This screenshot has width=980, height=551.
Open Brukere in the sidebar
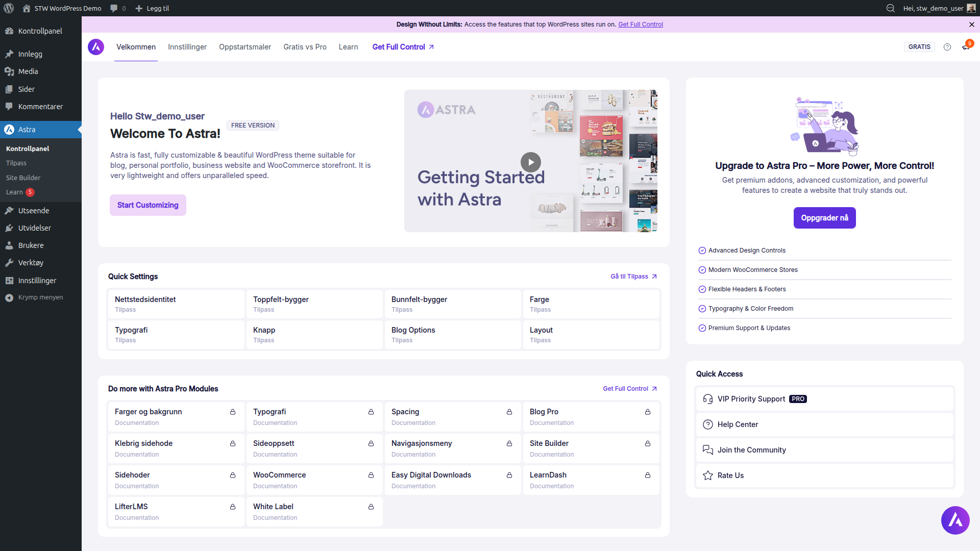pos(41,245)
